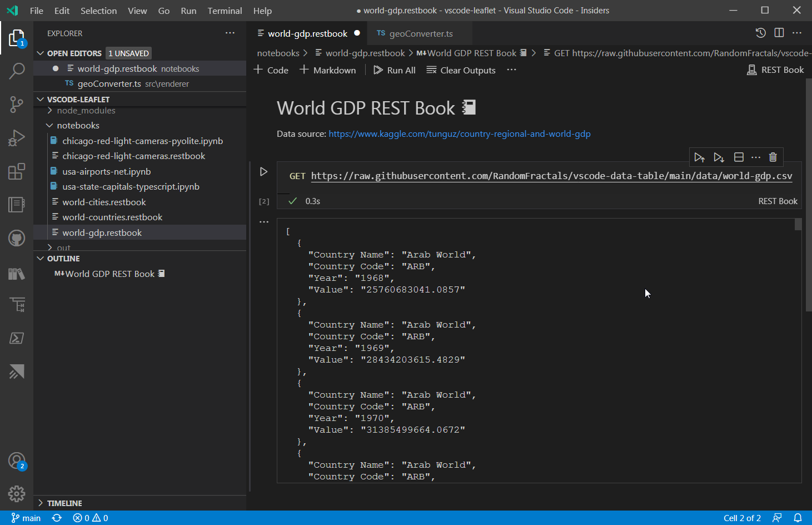
Task: Open the Run menu
Action: coord(188,11)
